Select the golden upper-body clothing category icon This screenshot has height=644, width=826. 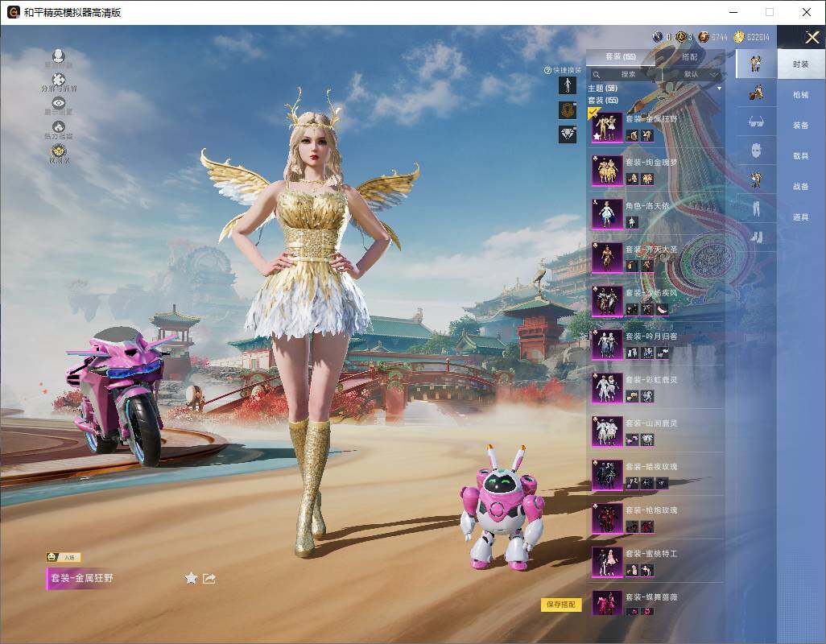tap(756, 180)
